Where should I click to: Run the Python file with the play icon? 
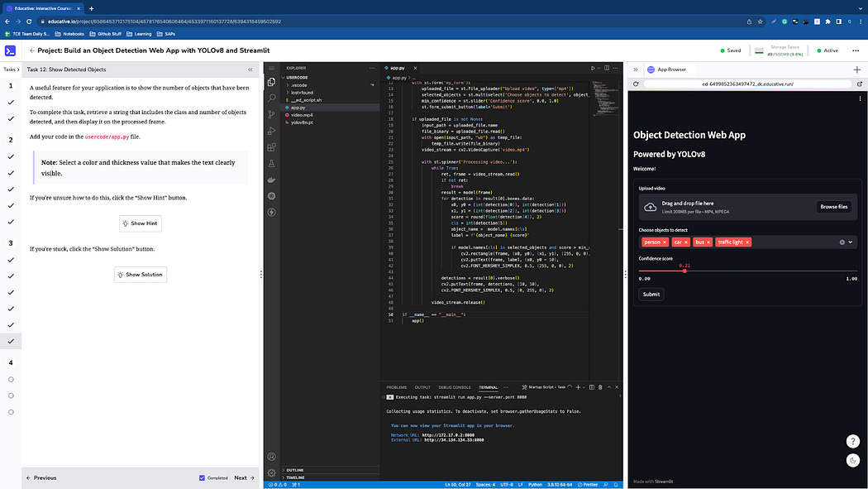point(593,68)
